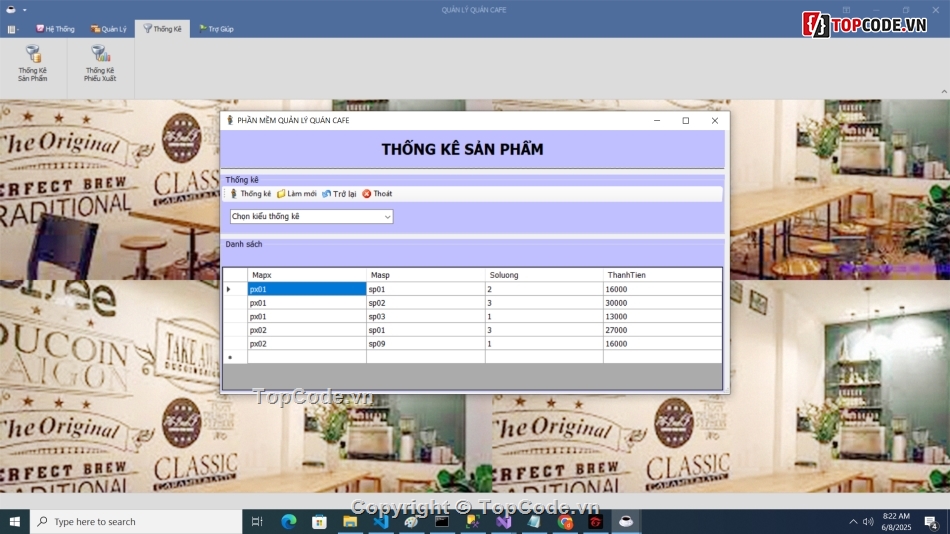This screenshot has width=950, height=534.
Task: Open the red Garena taskbar icon
Action: point(596,521)
